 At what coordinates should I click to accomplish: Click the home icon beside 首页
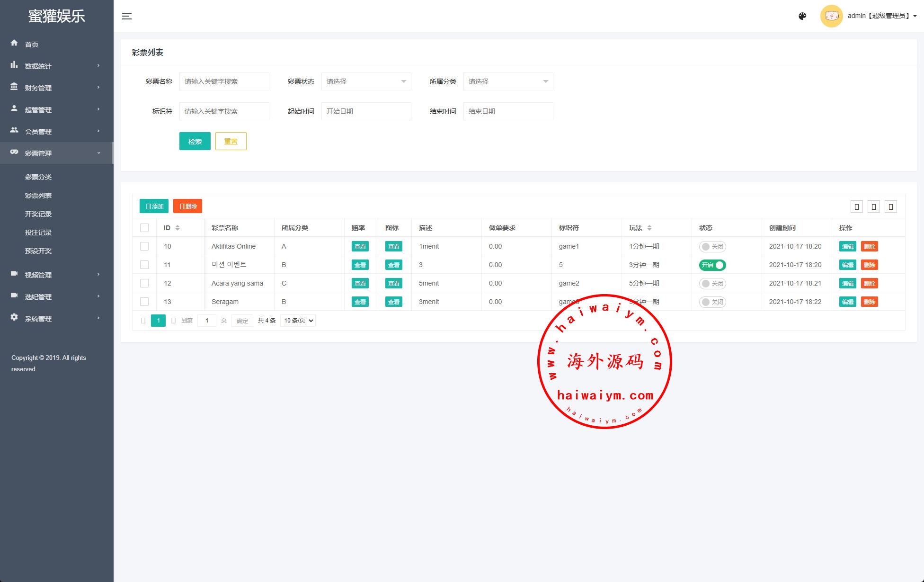pyautogui.click(x=14, y=43)
